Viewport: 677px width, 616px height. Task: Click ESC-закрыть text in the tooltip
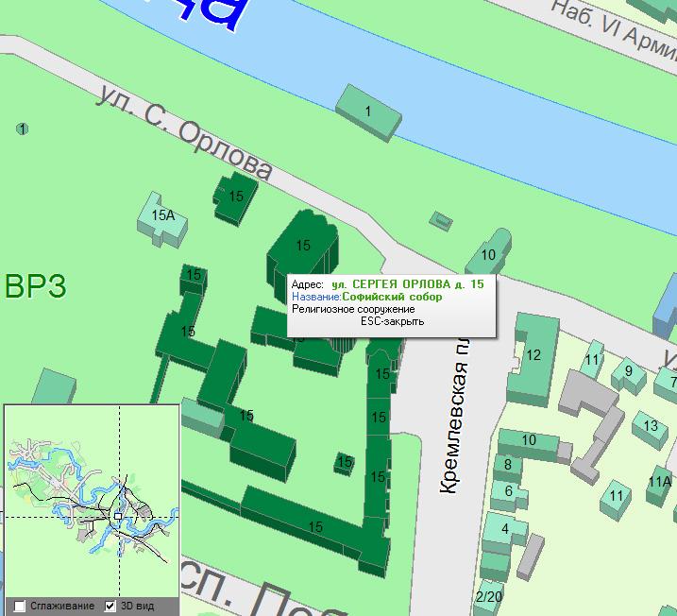click(392, 321)
